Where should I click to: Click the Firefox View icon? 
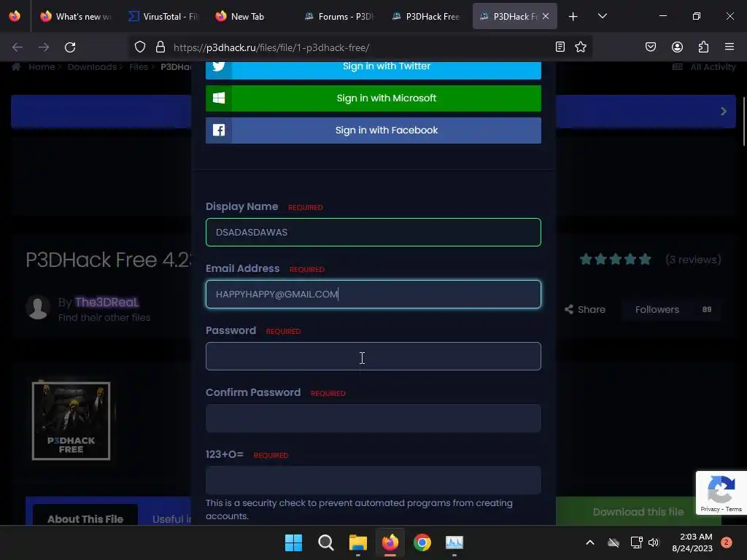[x=15, y=16]
